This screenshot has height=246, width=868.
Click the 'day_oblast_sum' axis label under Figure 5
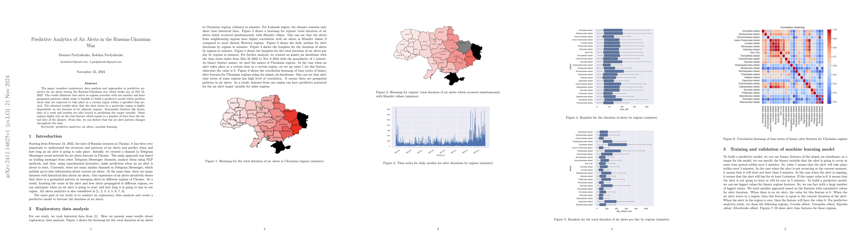tap(624, 211)
